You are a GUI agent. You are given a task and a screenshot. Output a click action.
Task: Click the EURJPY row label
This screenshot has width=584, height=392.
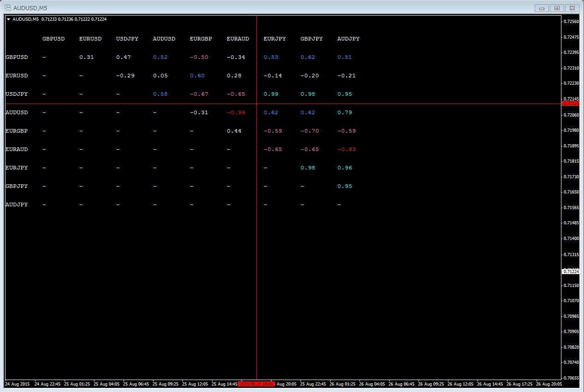pyautogui.click(x=17, y=168)
